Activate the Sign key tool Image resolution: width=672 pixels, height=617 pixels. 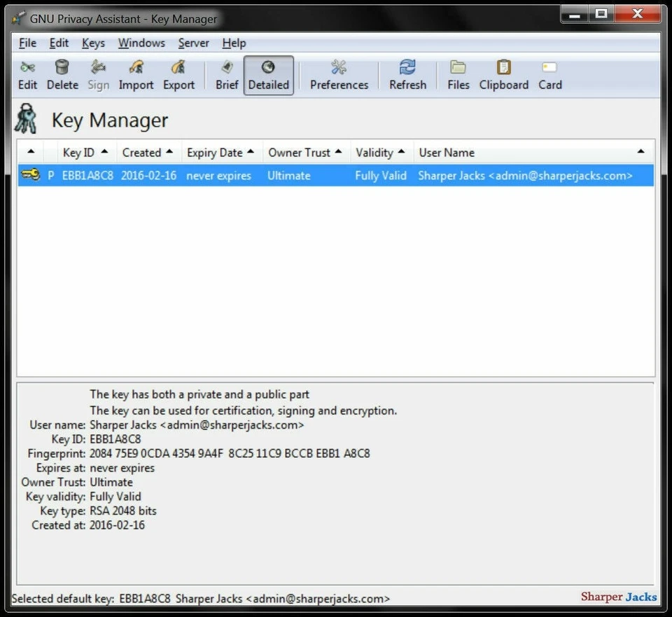(x=99, y=74)
